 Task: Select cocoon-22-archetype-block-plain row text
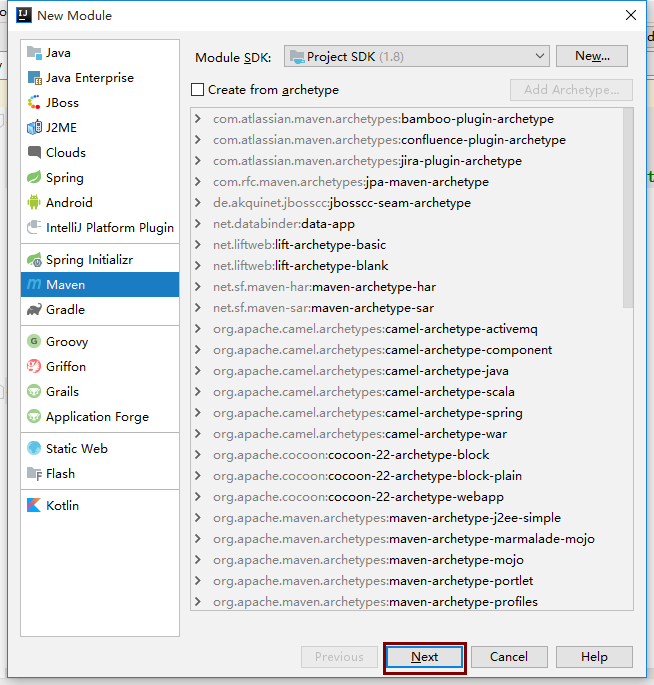tap(367, 476)
